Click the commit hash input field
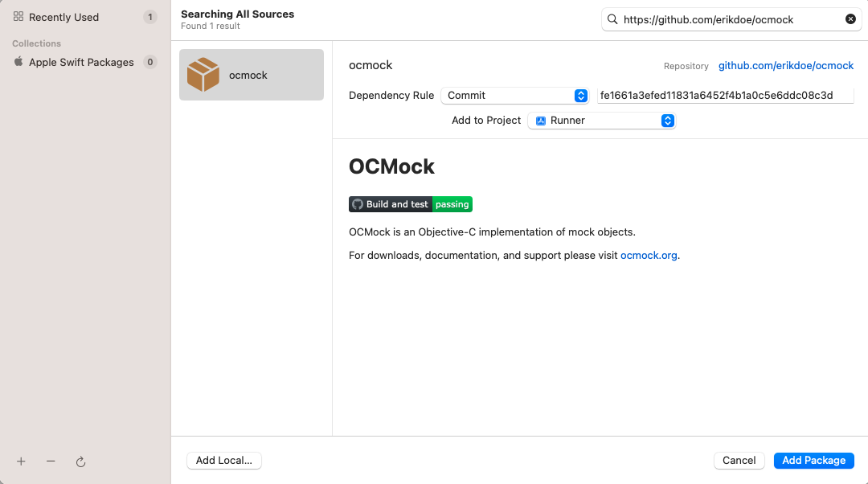The height and width of the screenshot is (484, 868). [724, 95]
